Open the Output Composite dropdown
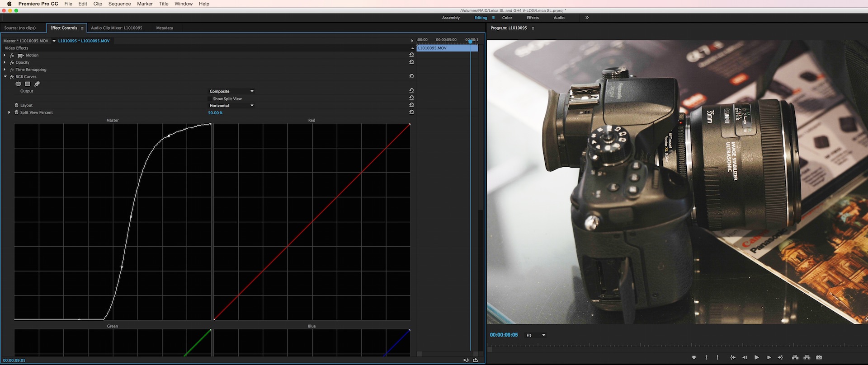This screenshot has width=868, height=365. tap(231, 91)
